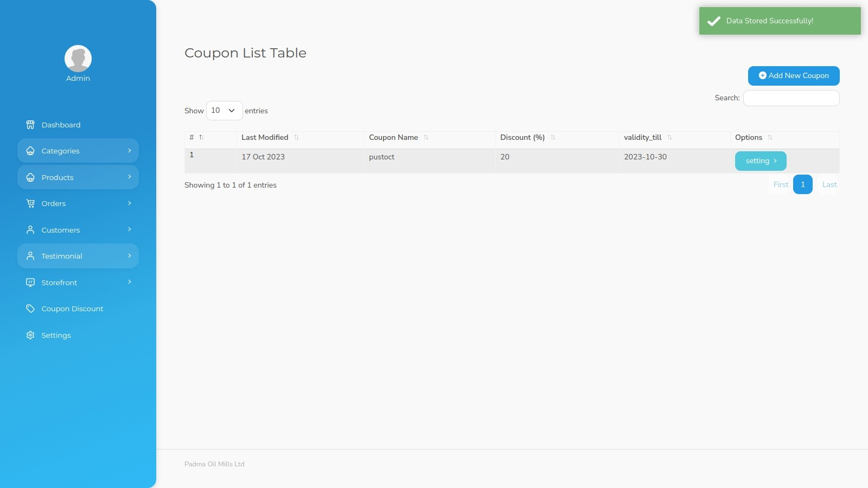Click the Settings gear icon
Viewport: 868px width, 488px height.
[x=30, y=335]
